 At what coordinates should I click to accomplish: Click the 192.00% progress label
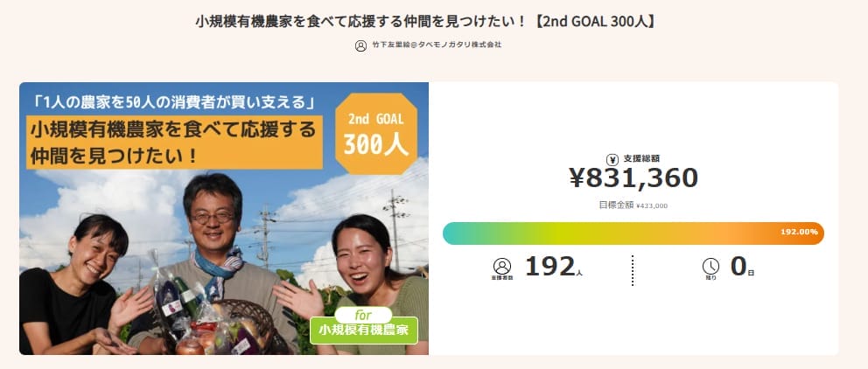799,233
